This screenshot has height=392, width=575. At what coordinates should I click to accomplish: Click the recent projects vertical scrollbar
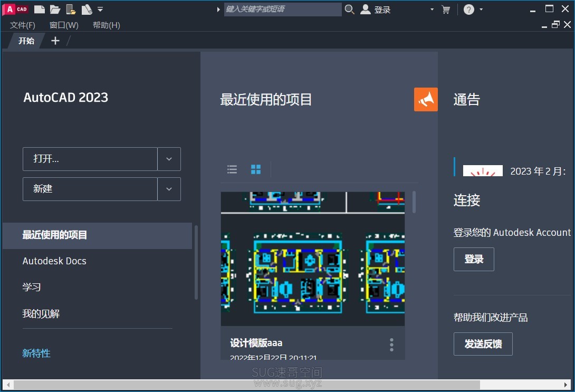pyautogui.click(x=414, y=203)
